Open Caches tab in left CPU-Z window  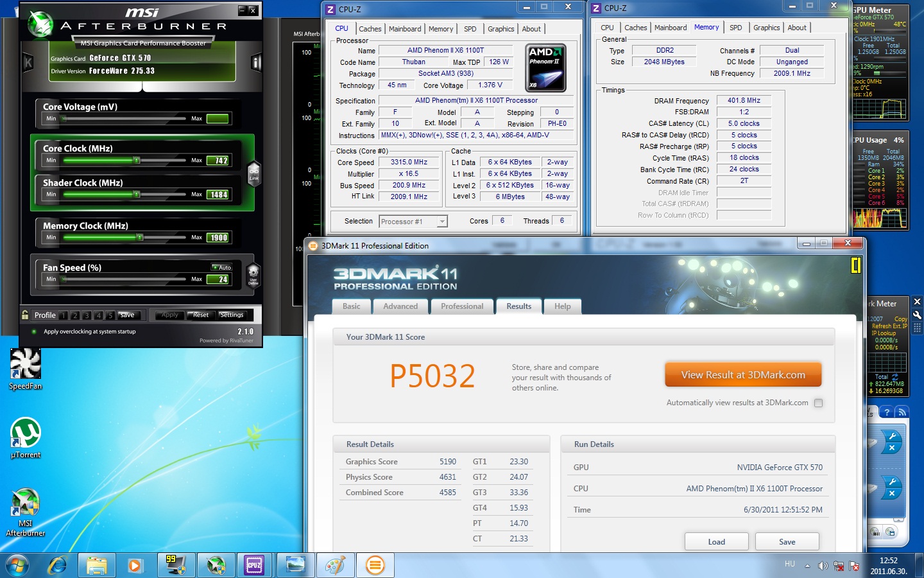[x=370, y=29]
